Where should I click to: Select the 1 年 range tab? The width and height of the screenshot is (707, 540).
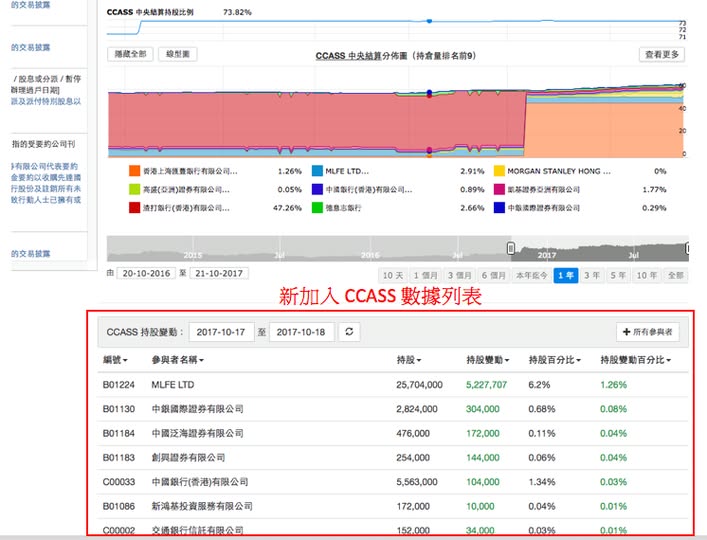[x=565, y=275]
